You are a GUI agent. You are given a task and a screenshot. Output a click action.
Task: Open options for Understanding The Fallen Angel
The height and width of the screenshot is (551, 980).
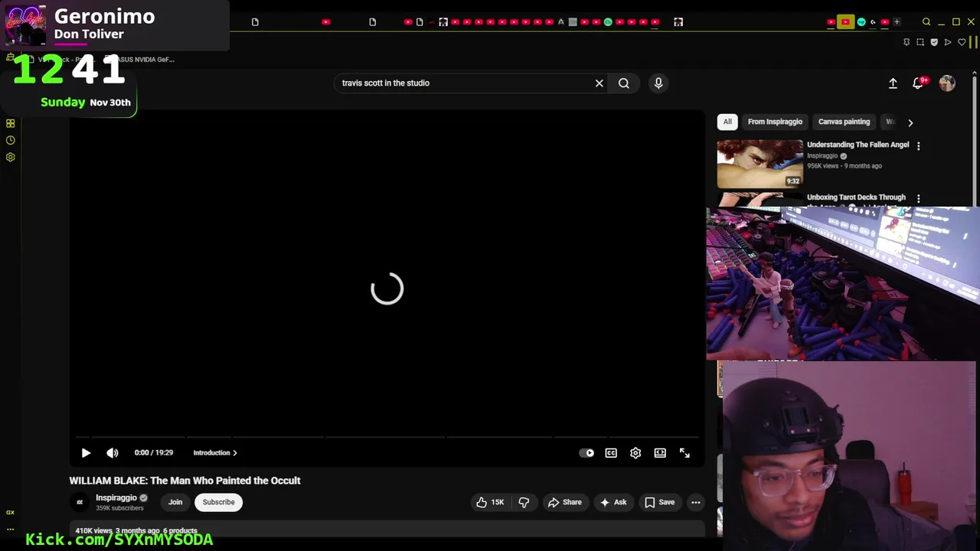[919, 145]
